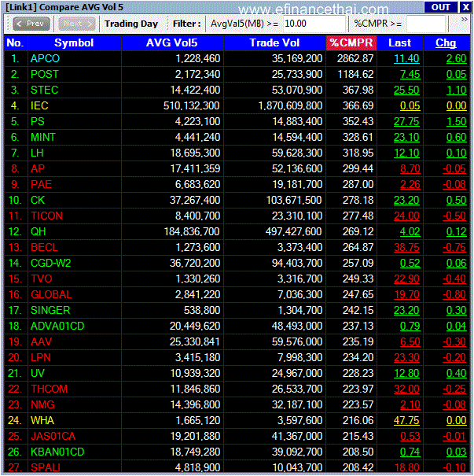
Task: Select the KBAN01CD symbol
Action: (57, 452)
